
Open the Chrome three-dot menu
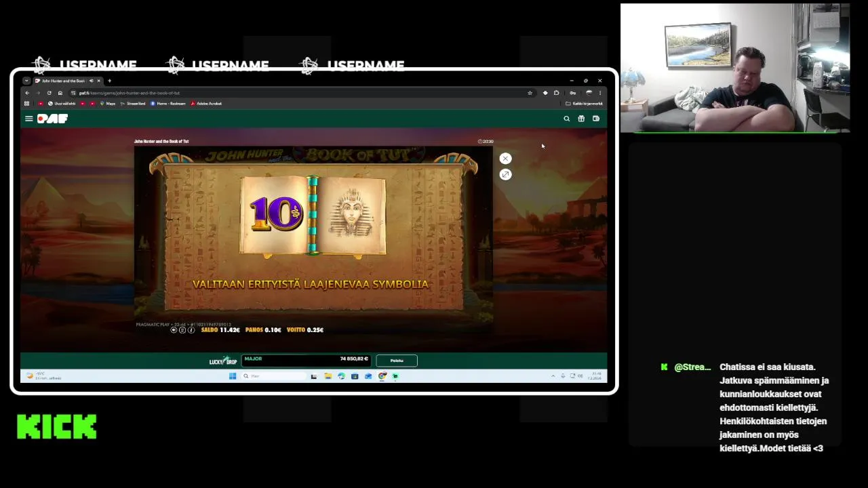[x=599, y=93]
